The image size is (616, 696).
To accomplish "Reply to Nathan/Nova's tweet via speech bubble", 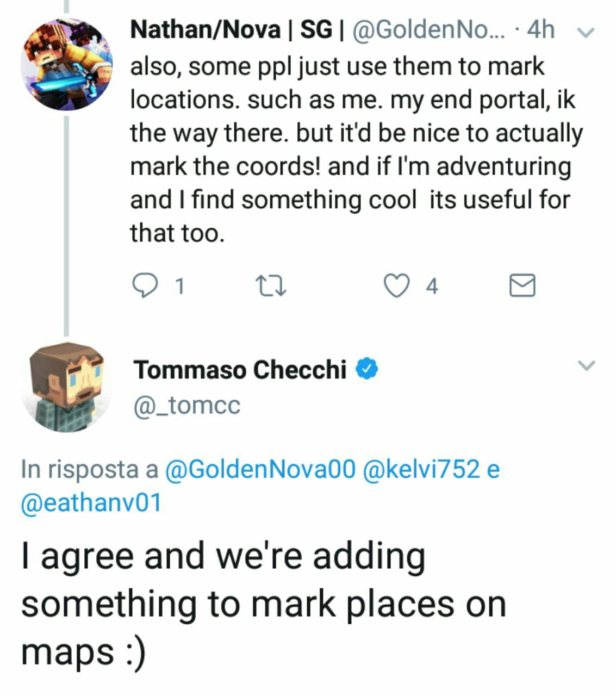I will (x=144, y=285).
